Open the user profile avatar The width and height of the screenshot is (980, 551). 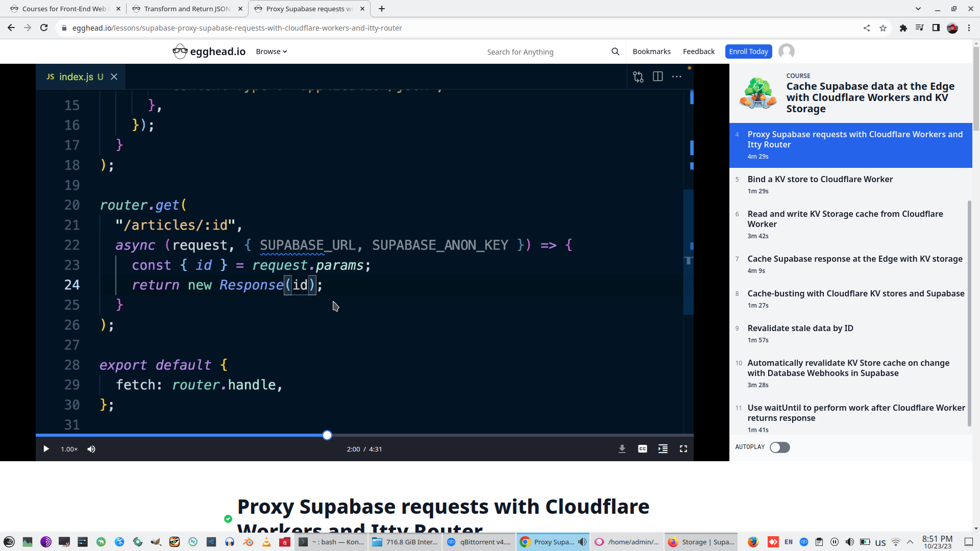(x=786, y=52)
